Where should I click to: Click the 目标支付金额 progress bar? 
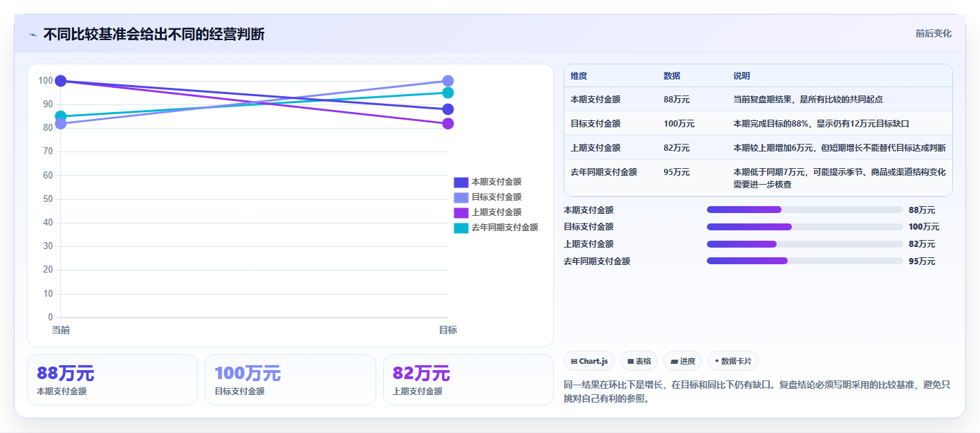tap(805, 227)
